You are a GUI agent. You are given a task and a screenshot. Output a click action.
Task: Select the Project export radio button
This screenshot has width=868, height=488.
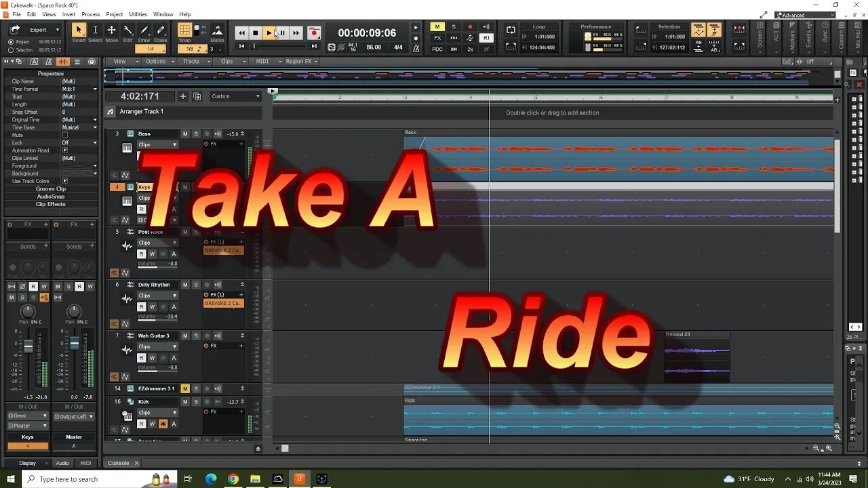[11, 42]
